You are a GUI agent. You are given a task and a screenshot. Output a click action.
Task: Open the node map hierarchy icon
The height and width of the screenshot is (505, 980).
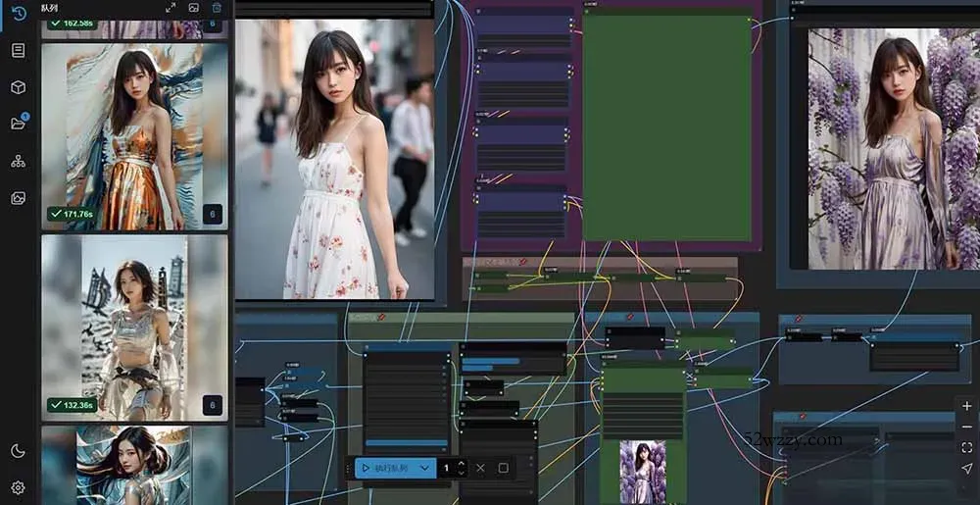[x=18, y=161]
